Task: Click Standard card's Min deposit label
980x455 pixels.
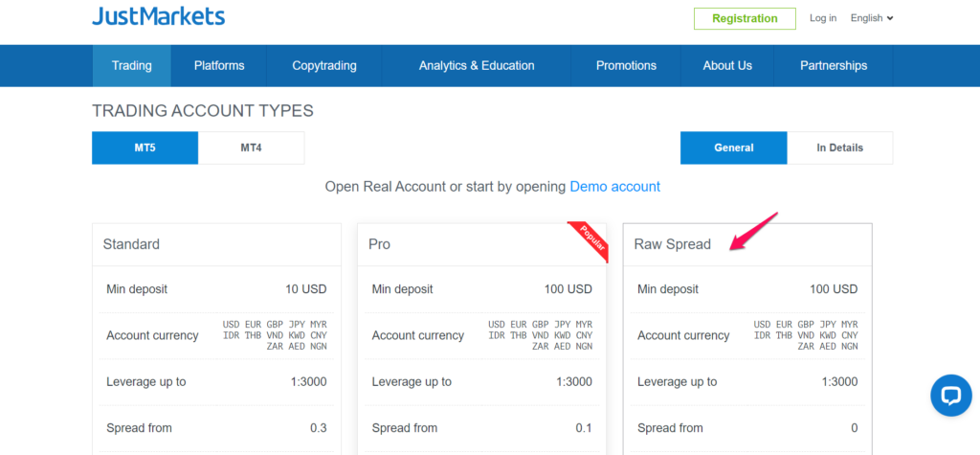Action: coord(137,289)
